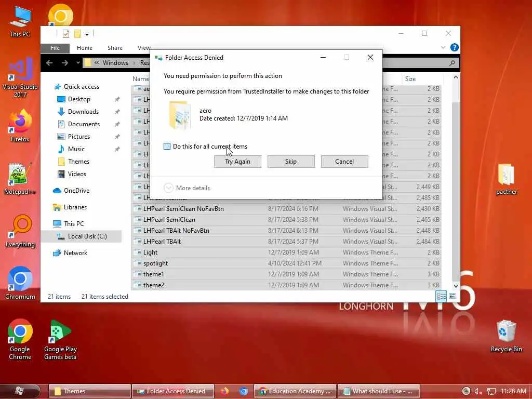
Task: Open the Quick Access Toolbar customize dropdown
Action: coord(87,34)
